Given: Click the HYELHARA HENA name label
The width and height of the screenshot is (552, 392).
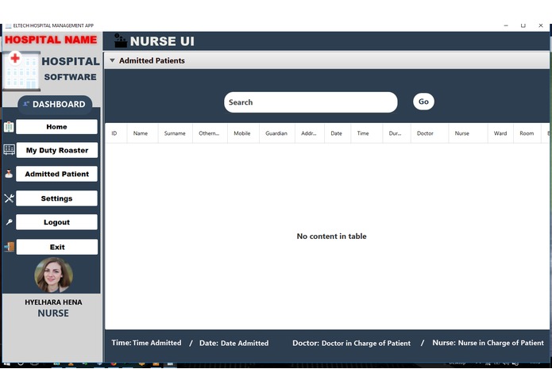Looking at the screenshot, I should pos(53,302).
